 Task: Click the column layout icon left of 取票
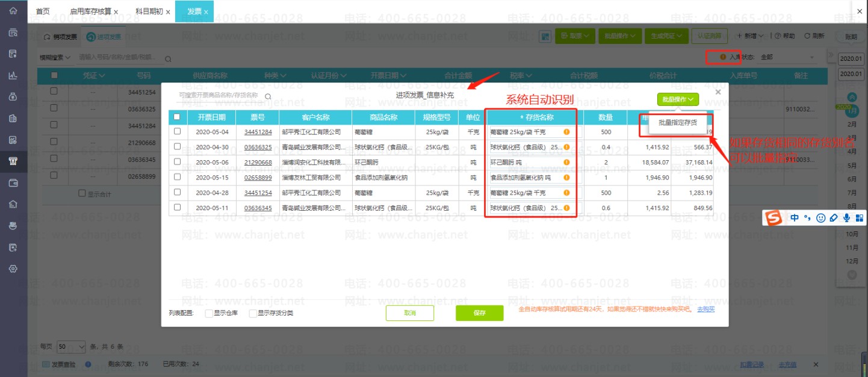(545, 36)
